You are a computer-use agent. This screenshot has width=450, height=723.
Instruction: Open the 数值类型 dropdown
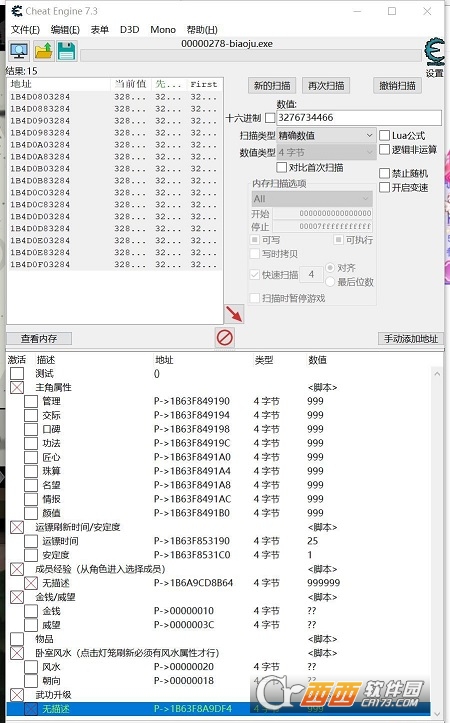point(326,152)
